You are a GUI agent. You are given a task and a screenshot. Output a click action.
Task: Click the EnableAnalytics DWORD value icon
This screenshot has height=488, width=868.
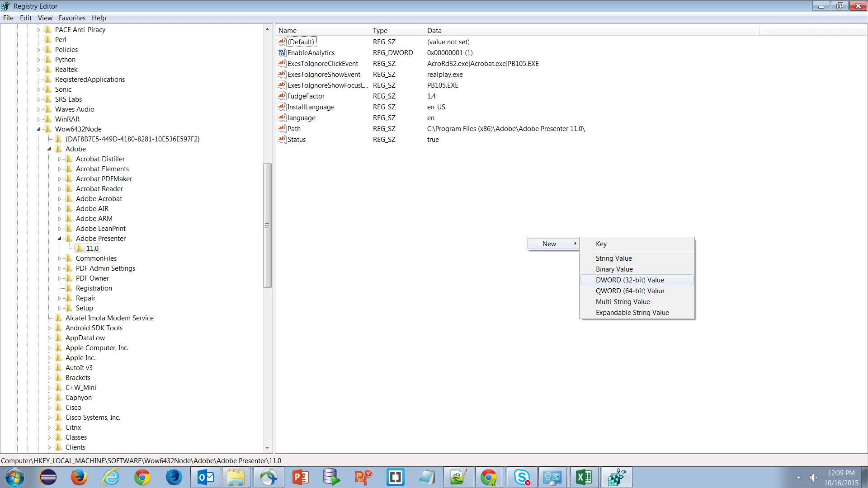click(x=282, y=53)
